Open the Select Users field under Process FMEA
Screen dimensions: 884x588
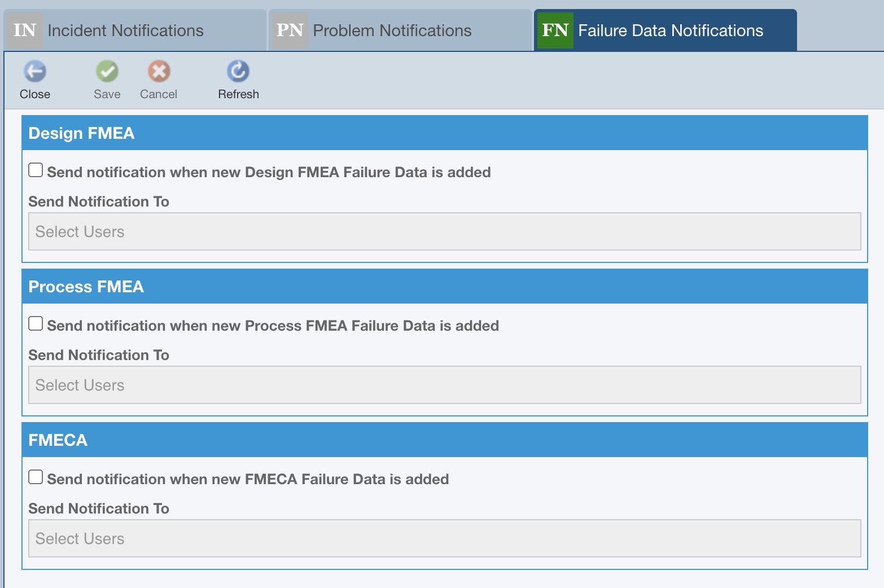442,385
